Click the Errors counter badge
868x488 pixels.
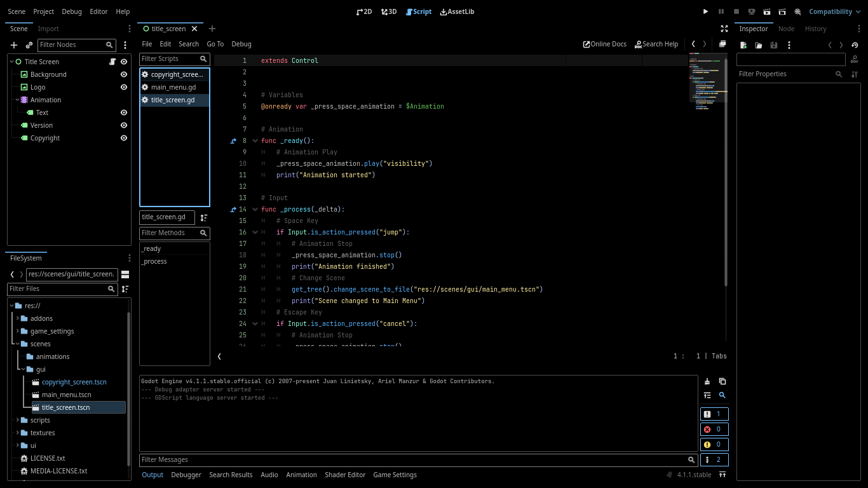pyautogui.click(x=714, y=429)
